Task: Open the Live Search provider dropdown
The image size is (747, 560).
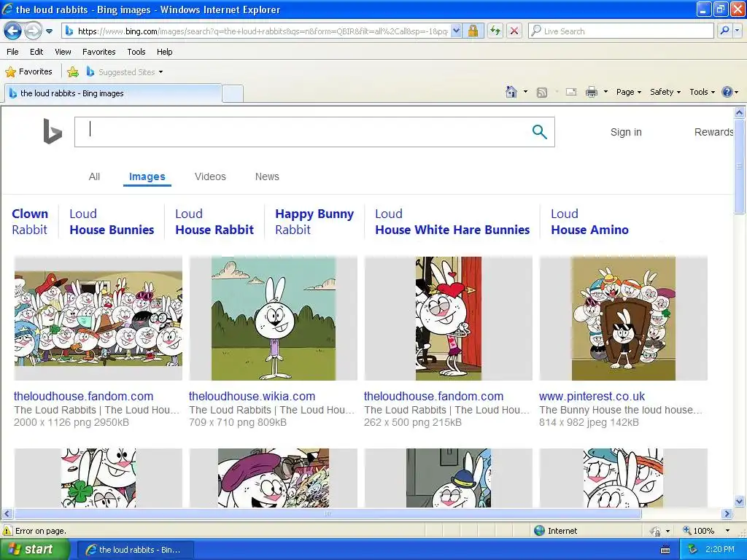Action: [x=737, y=31]
